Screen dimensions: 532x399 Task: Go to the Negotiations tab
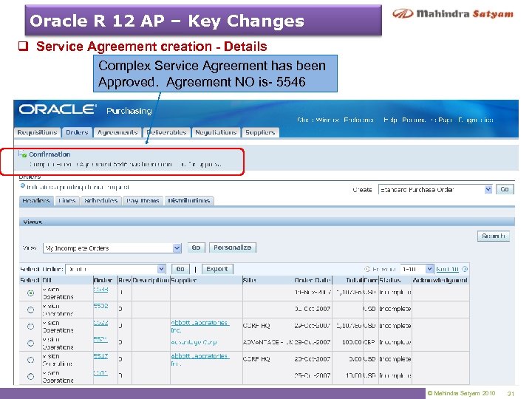click(216, 132)
